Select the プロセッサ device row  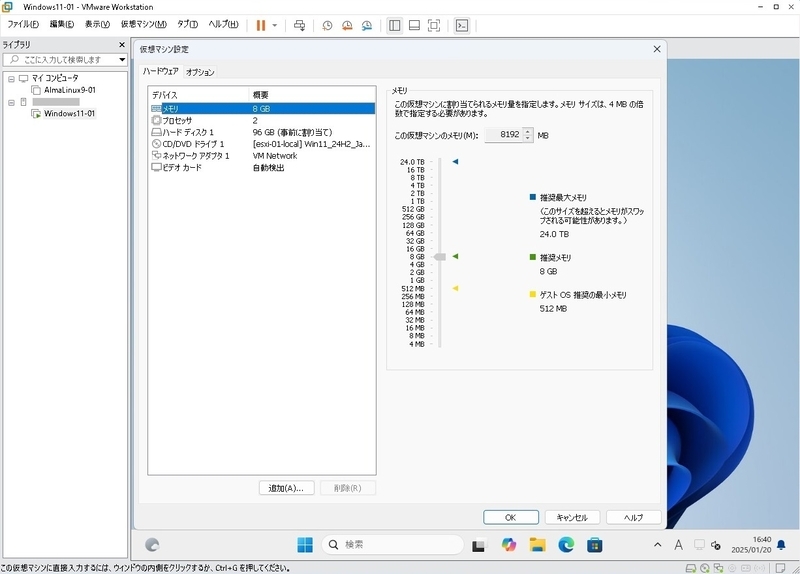pyautogui.click(x=263, y=120)
